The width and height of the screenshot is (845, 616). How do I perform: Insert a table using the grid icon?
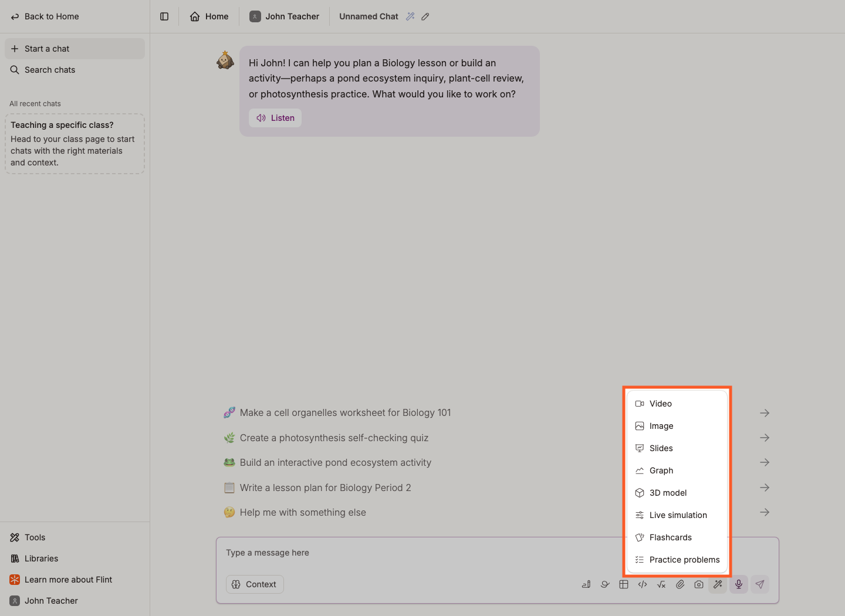pyautogui.click(x=624, y=584)
